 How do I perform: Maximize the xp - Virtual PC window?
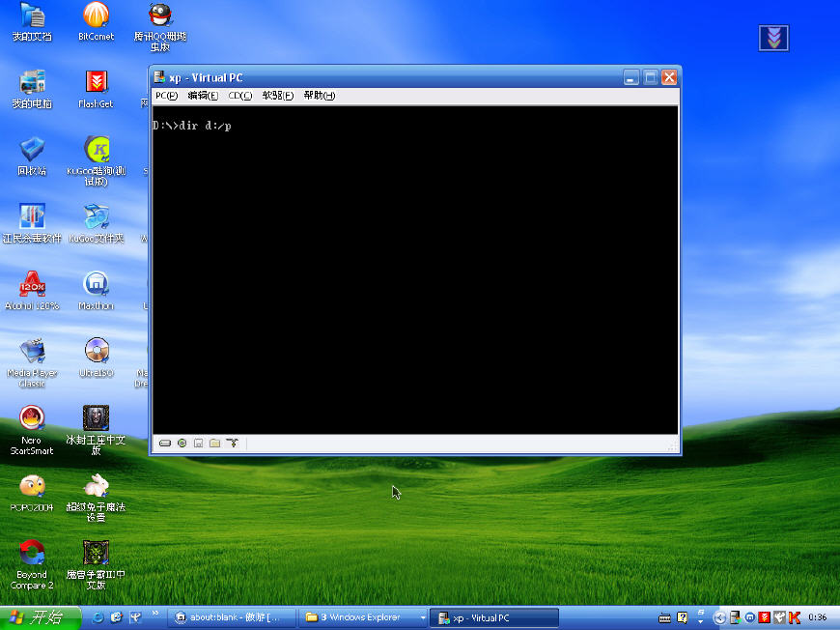(x=651, y=77)
